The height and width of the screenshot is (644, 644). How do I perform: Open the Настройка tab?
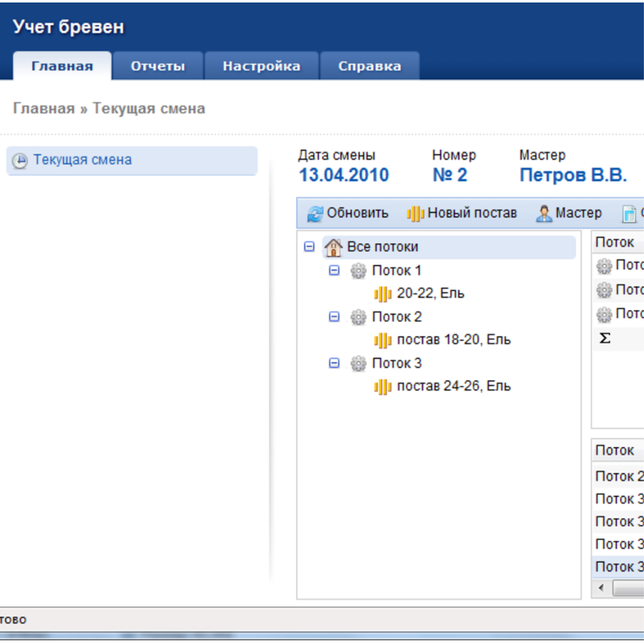click(x=261, y=66)
